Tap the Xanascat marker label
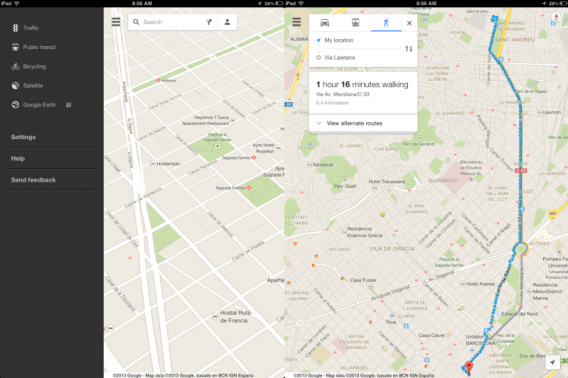This screenshot has height=378, width=568. 322,165
